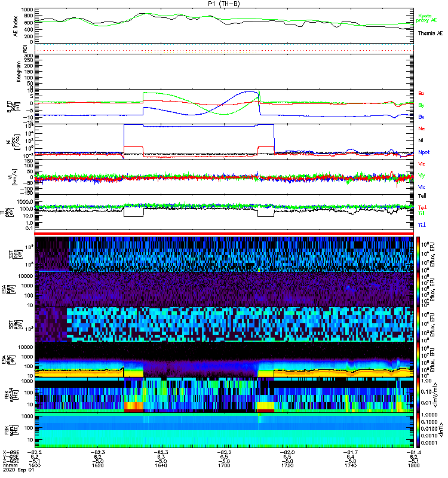Click the green 'Viy' legend label
This screenshot has height=478, width=448.
(x=422, y=176)
